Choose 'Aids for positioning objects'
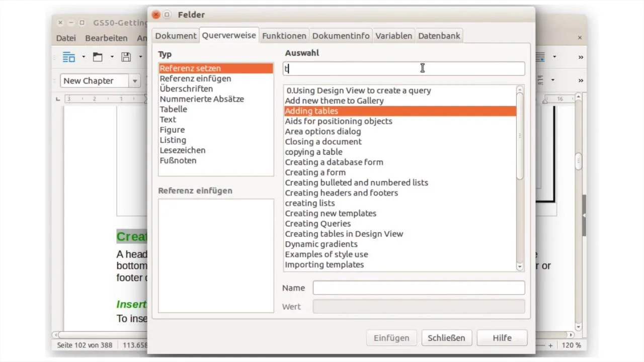The width and height of the screenshot is (644, 362). point(400,121)
